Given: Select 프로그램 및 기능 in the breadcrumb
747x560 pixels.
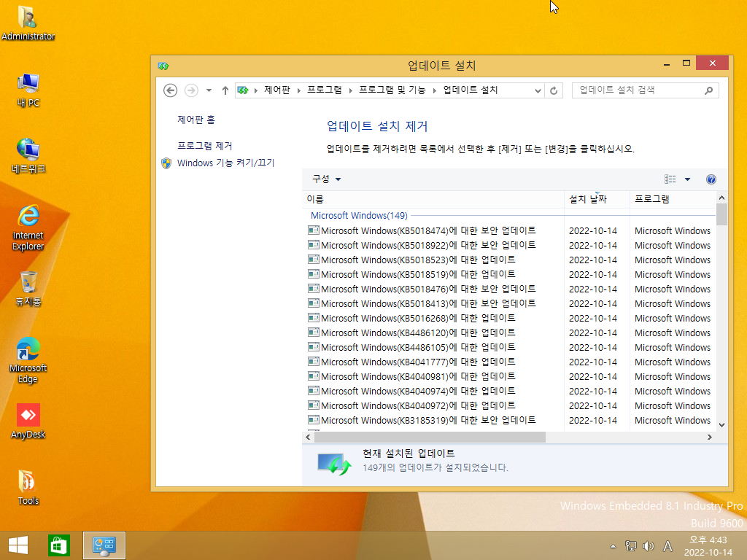Looking at the screenshot, I should [392, 90].
